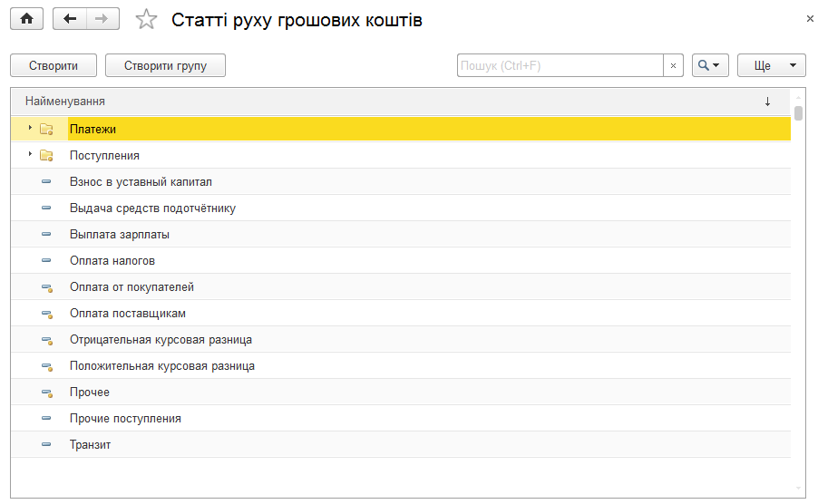Navigate forward with the right arrow
This screenshot has height=504, width=818.
pyautogui.click(x=102, y=19)
